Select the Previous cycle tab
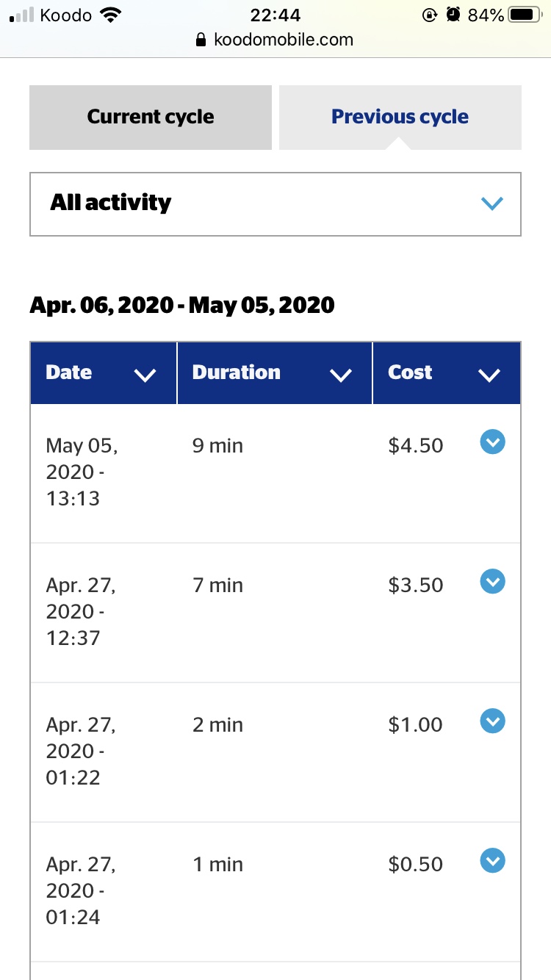551x980 pixels. 400,118
